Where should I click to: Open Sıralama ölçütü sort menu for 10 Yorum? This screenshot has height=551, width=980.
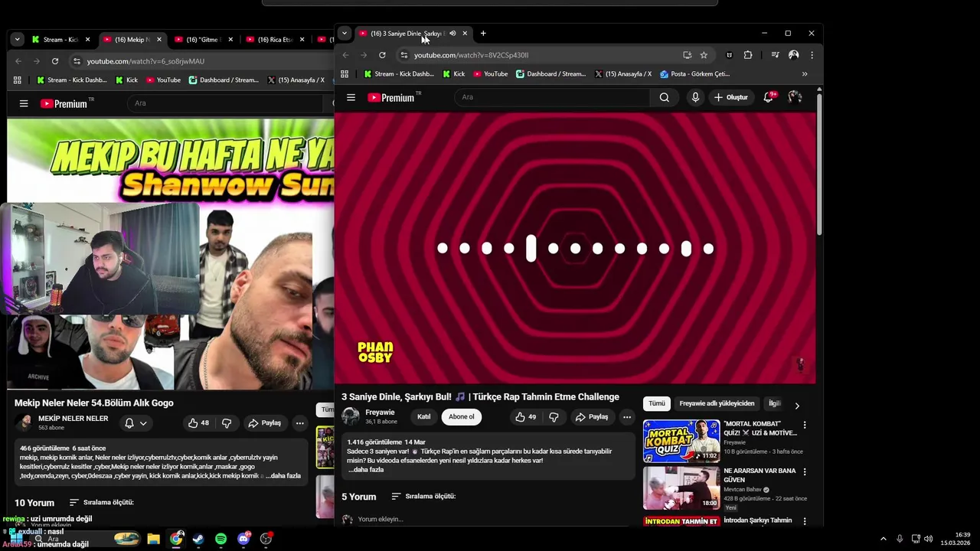(x=102, y=503)
